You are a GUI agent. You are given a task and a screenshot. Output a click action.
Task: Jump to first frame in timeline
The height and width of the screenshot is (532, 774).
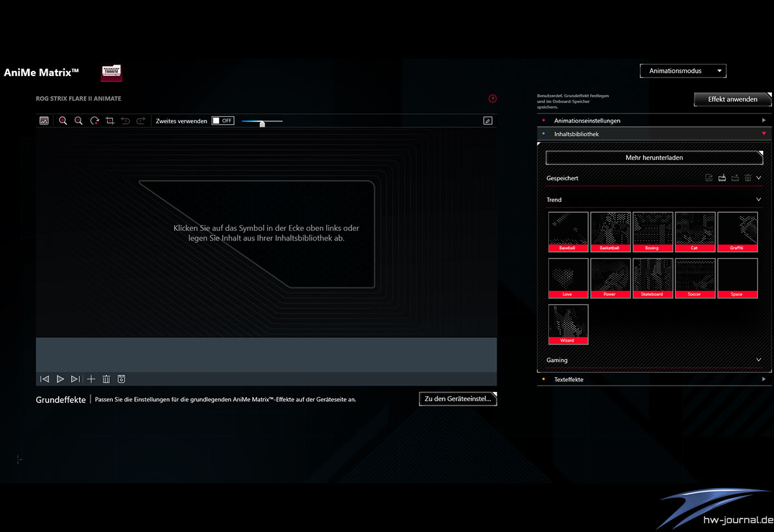pyautogui.click(x=45, y=379)
